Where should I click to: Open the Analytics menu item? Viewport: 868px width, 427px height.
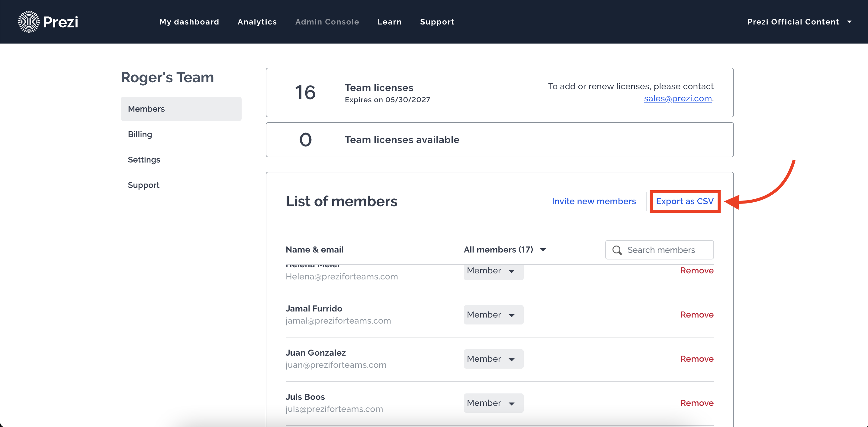tap(257, 21)
